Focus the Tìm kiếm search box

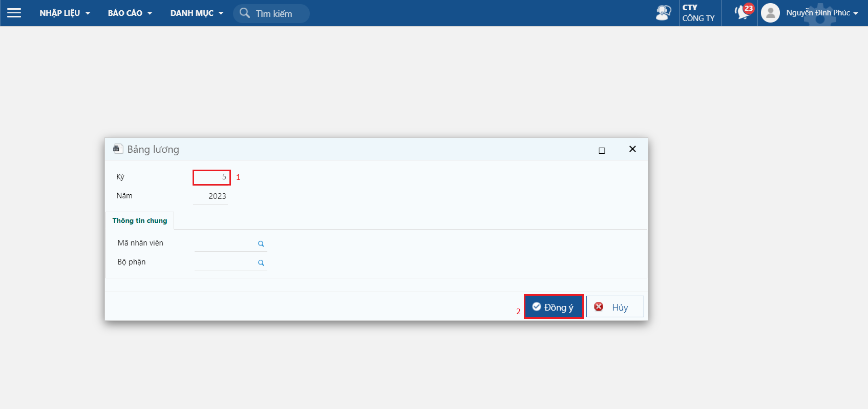(x=279, y=14)
